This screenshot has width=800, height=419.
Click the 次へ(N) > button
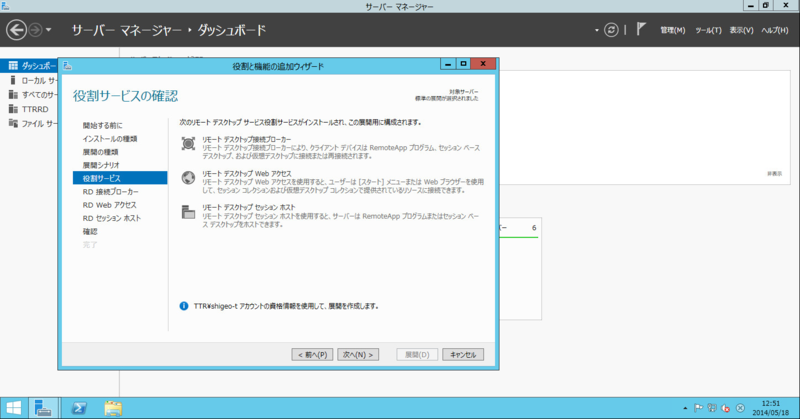pos(358,354)
